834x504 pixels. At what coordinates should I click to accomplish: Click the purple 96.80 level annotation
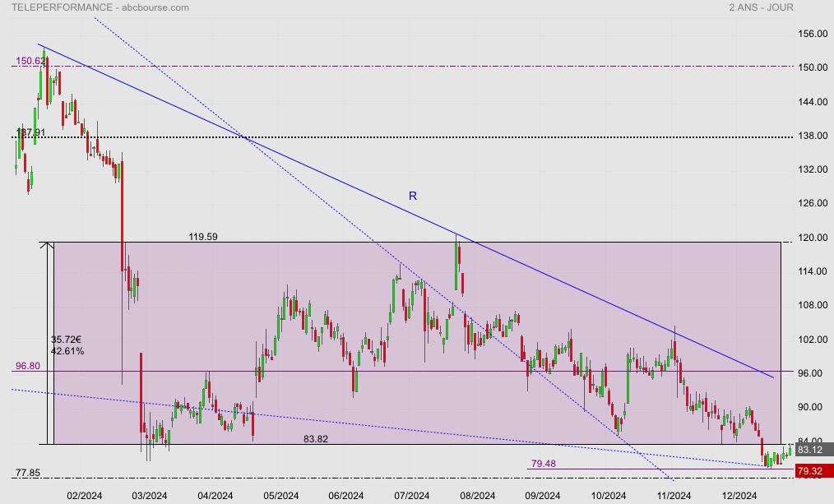tap(28, 366)
